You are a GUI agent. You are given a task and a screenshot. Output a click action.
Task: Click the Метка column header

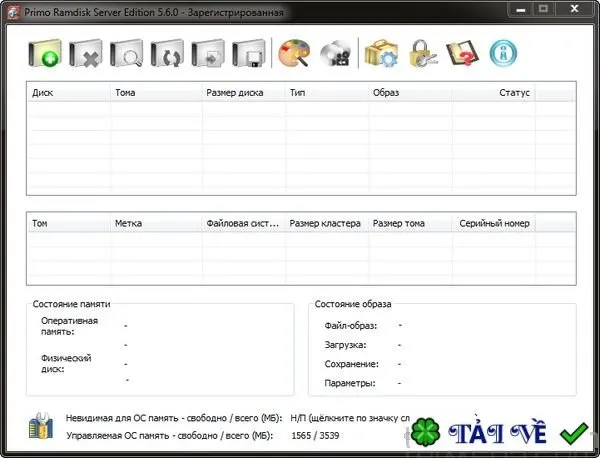(x=156, y=223)
